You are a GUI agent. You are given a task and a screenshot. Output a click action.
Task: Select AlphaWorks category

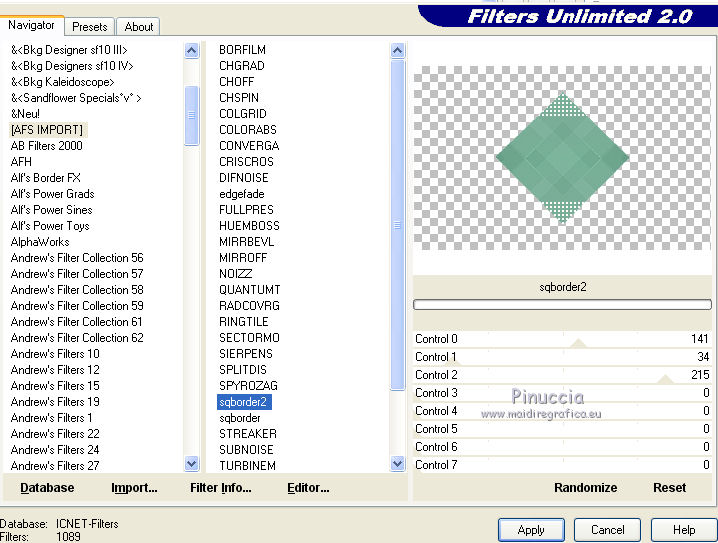point(40,242)
